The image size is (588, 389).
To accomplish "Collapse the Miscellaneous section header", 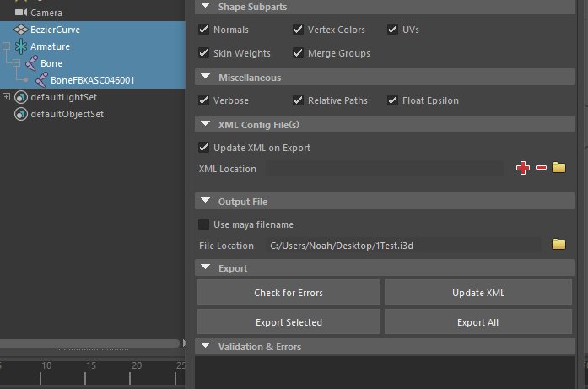I will [x=203, y=78].
